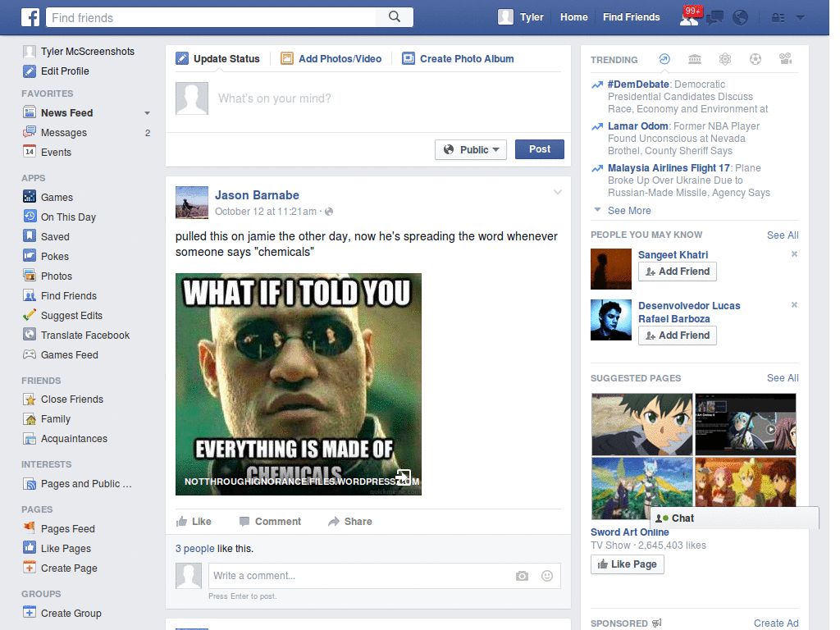Image resolution: width=840 pixels, height=630 pixels.
Task: Switch to Add Photos/Video tab
Action: 331,59
